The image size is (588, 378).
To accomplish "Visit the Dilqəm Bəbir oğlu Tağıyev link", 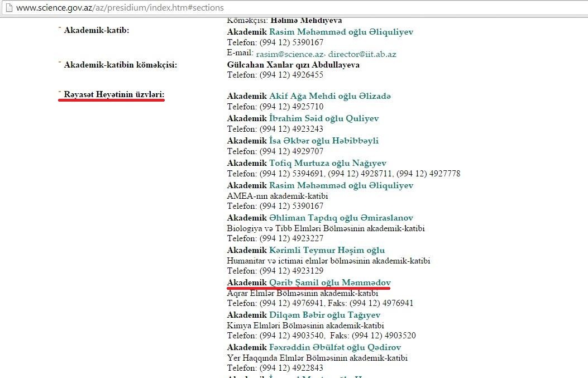I will tap(324, 315).
